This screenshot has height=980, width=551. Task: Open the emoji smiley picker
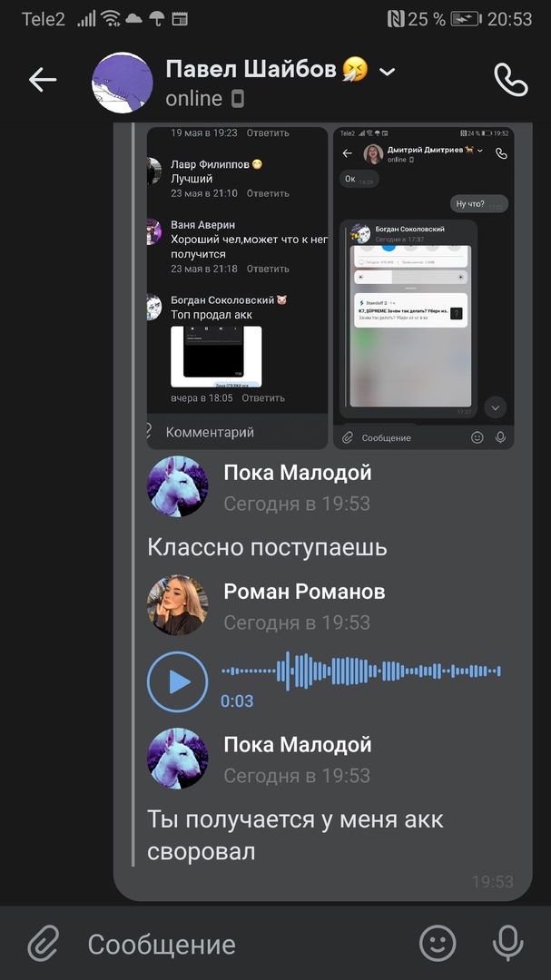click(x=438, y=943)
